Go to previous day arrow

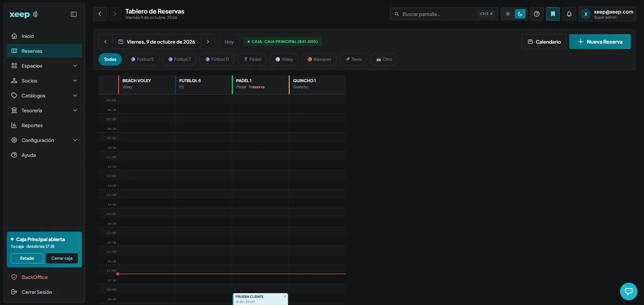point(105,42)
